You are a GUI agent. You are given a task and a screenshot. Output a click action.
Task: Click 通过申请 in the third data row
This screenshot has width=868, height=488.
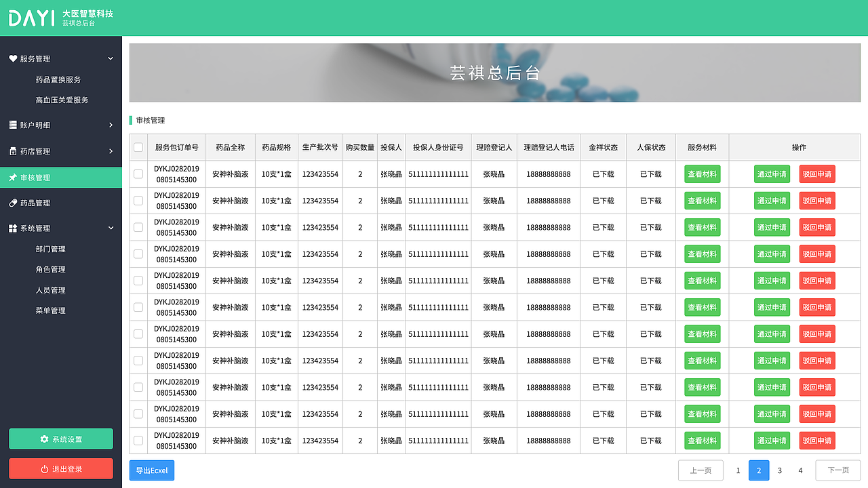(x=772, y=227)
